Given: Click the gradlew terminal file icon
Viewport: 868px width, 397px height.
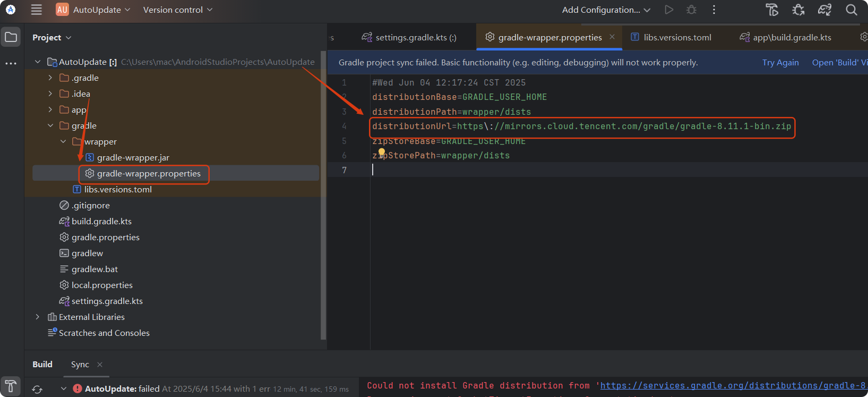Looking at the screenshot, I should [64, 253].
